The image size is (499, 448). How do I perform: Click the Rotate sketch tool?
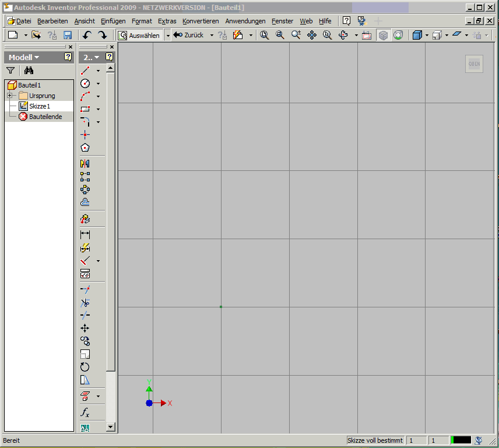[x=85, y=367]
